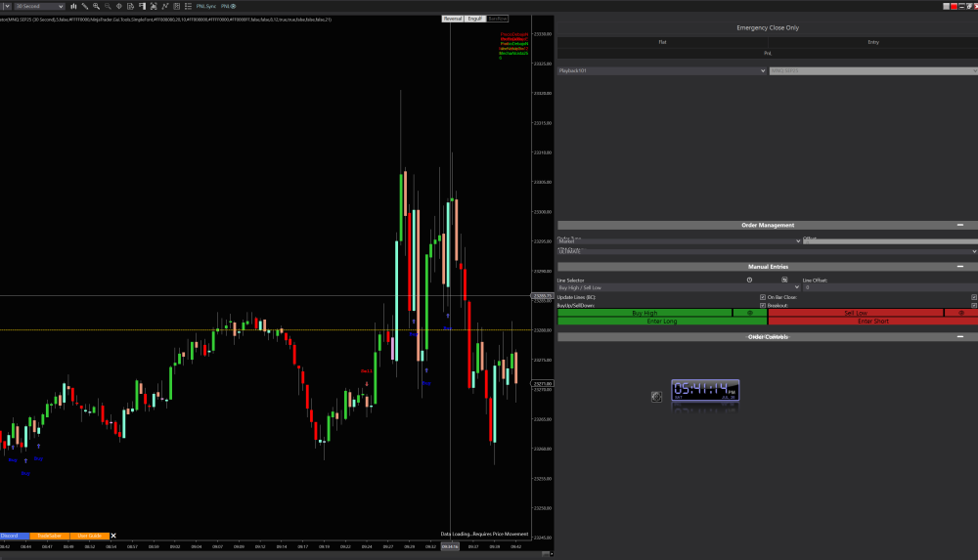Click the PNL eye icon in toolbar
Image resolution: width=978 pixels, height=560 pixels.
pyautogui.click(x=233, y=6)
